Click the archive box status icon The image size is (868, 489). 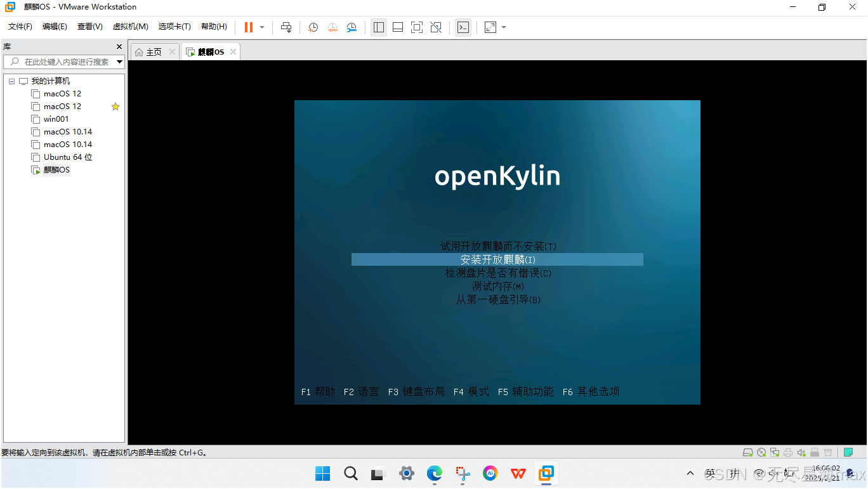(828, 452)
